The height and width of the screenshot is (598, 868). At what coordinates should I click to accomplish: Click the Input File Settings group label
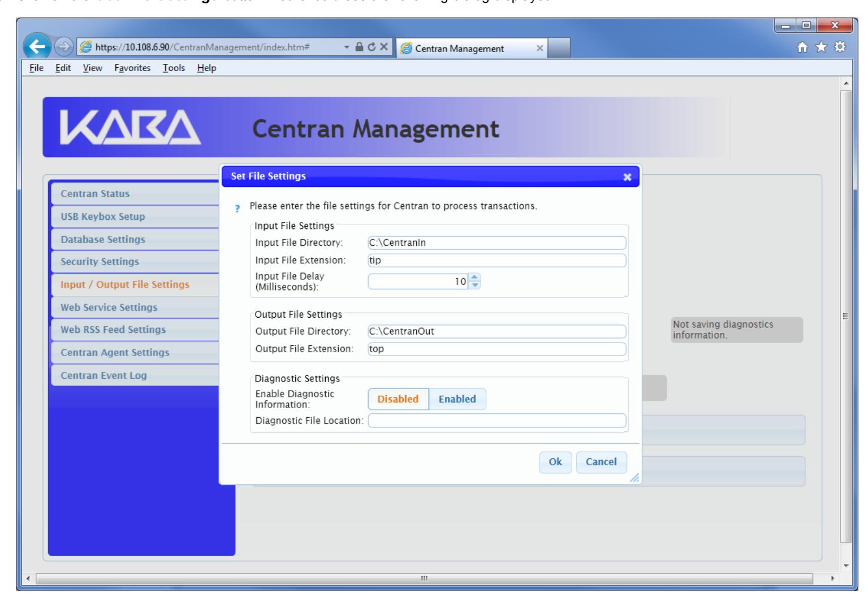point(294,226)
